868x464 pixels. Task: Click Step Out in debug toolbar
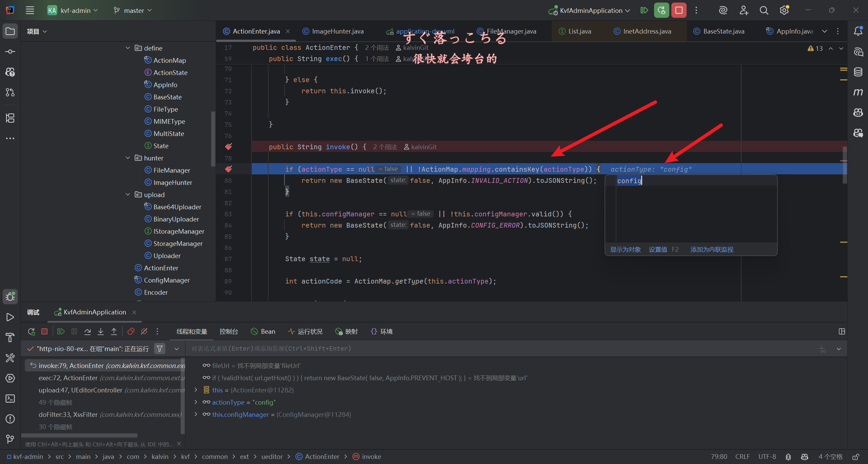point(114,331)
